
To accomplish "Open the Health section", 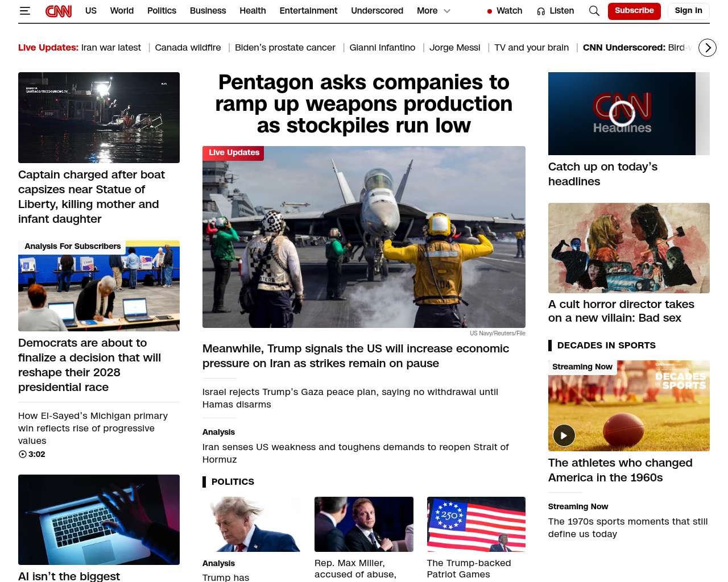I will click(253, 11).
